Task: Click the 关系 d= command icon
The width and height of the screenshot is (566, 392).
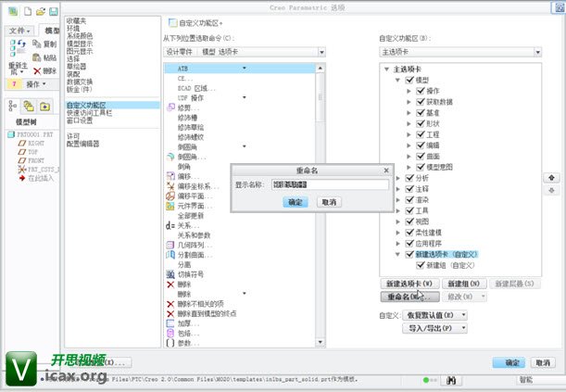Action: [170, 225]
